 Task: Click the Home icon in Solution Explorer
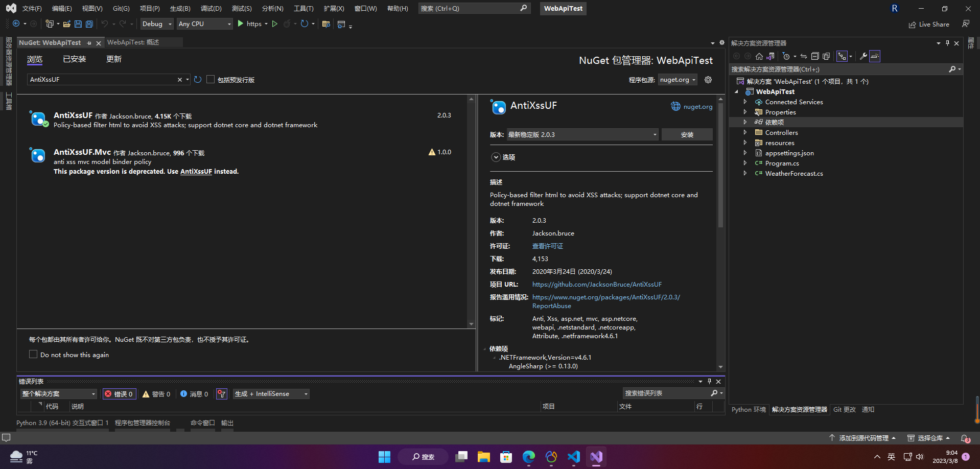759,56
